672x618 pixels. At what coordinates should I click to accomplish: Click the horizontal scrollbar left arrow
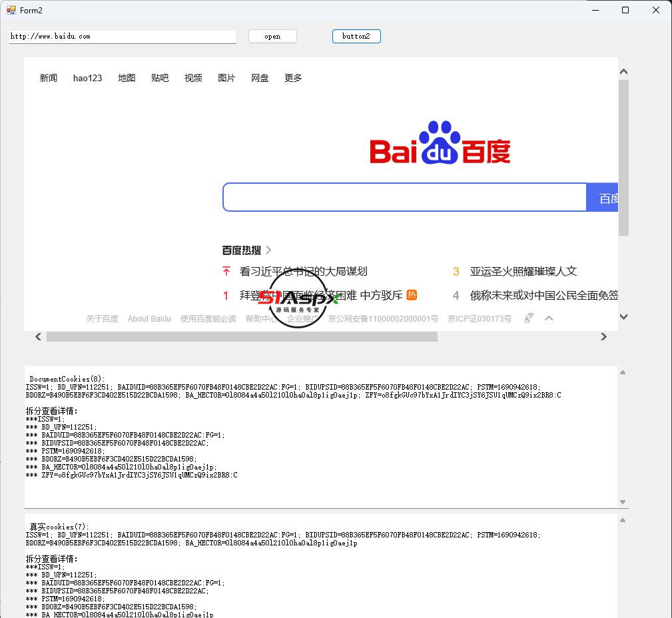pyautogui.click(x=39, y=337)
